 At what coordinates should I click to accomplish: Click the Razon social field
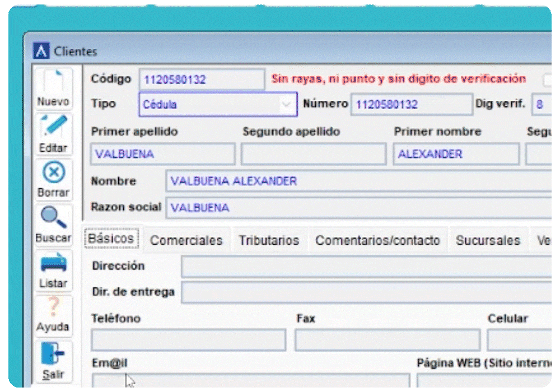pos(358,207)
